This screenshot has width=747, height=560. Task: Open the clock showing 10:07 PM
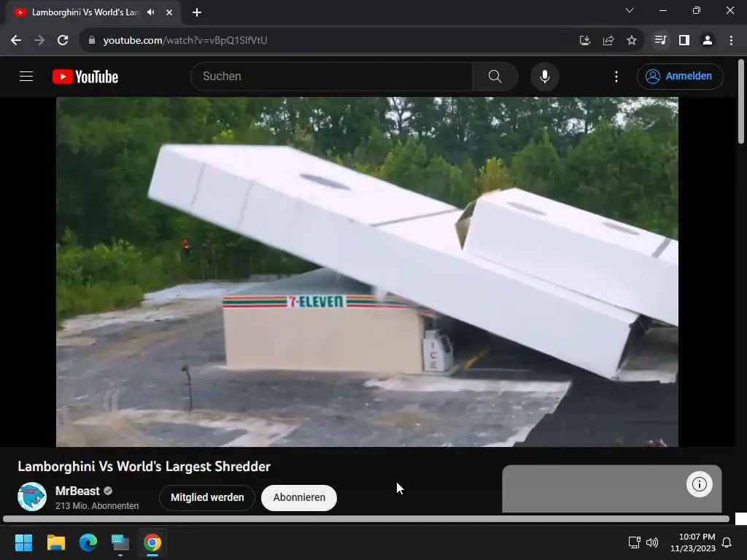pos(693,542)
